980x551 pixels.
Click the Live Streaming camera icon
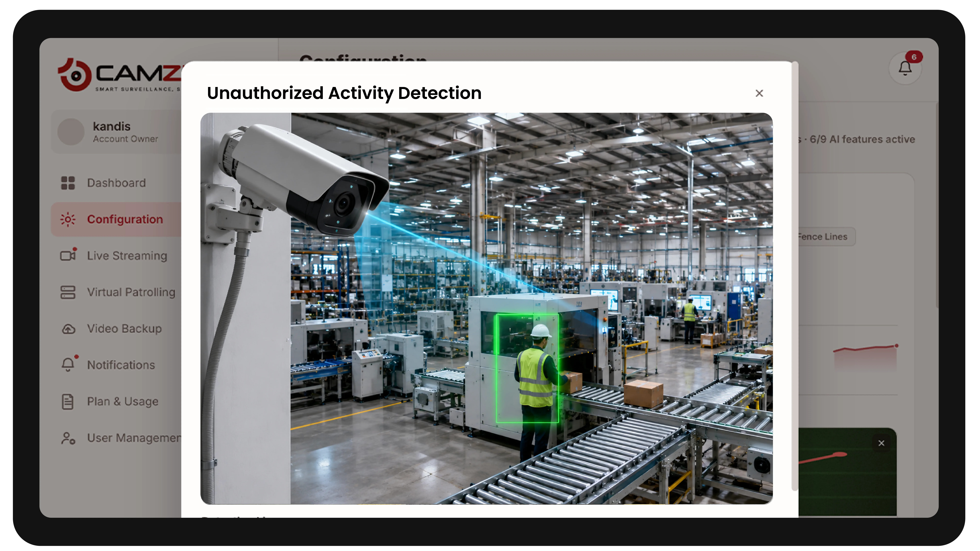coord(68,256)
